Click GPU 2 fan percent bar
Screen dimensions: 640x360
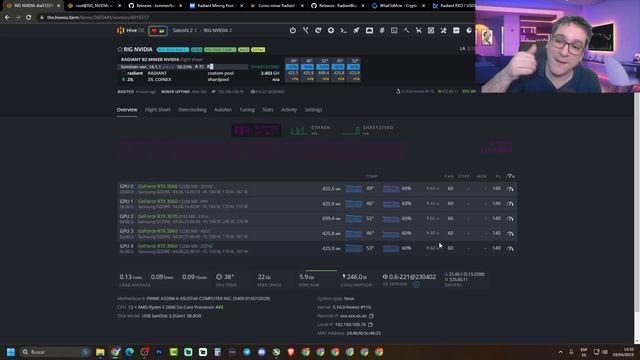pos(391,219)
